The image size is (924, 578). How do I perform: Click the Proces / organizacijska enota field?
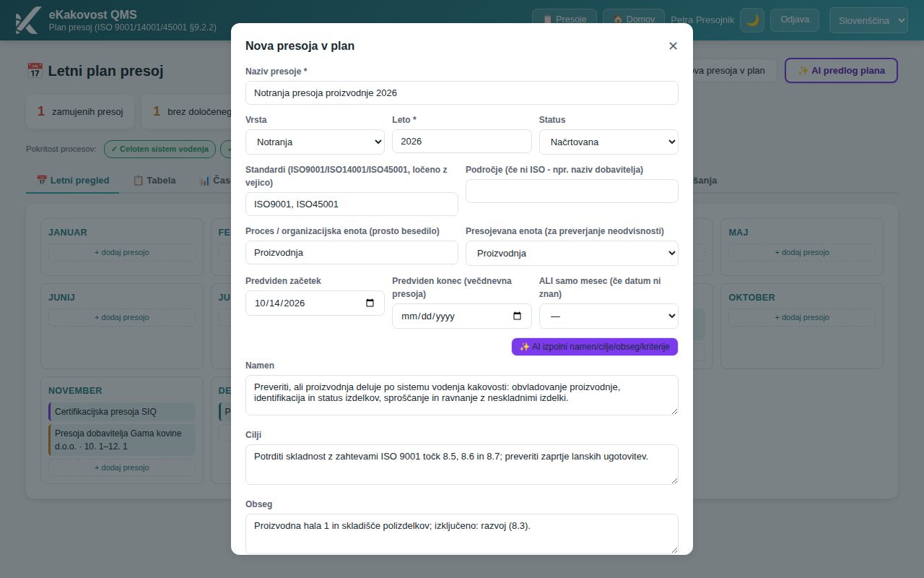pos(352,253)
